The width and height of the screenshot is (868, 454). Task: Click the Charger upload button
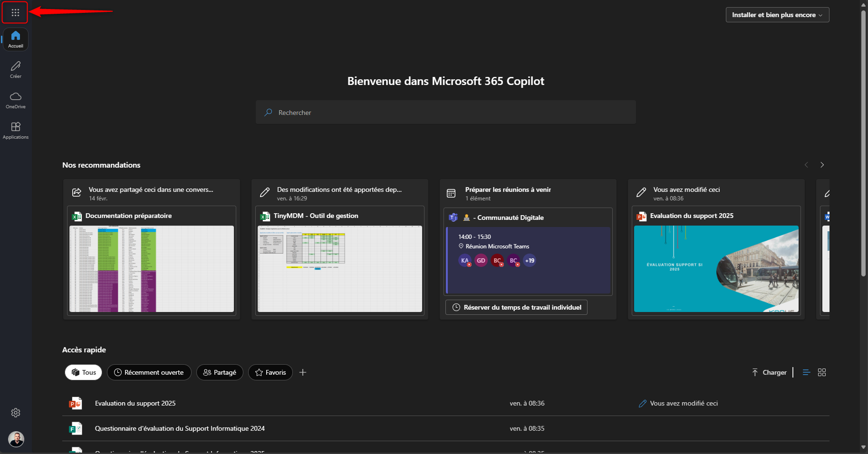click(x=769, y=372)
